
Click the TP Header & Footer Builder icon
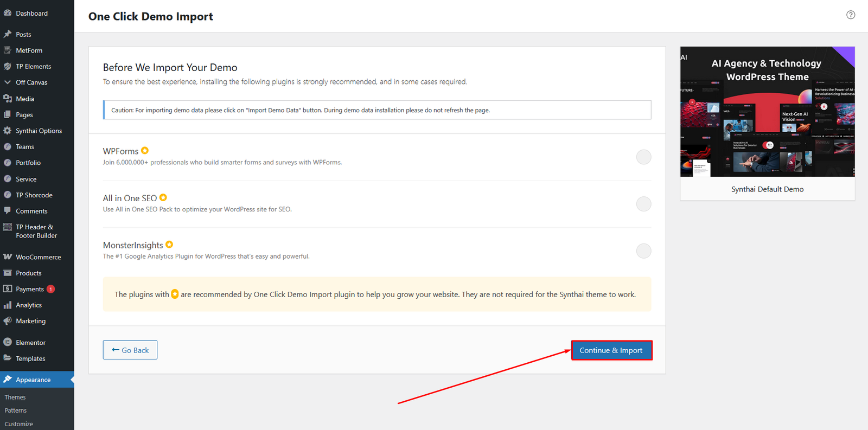click(8, 227)
